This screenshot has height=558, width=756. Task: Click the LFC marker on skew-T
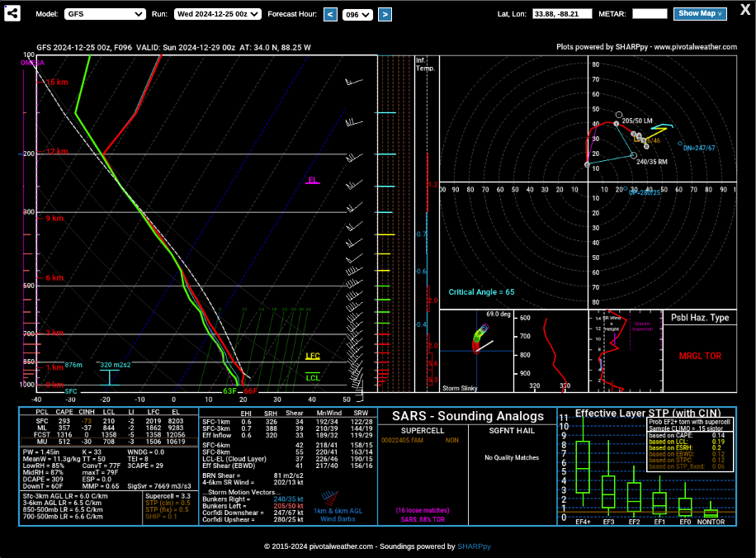pos(313,357)
